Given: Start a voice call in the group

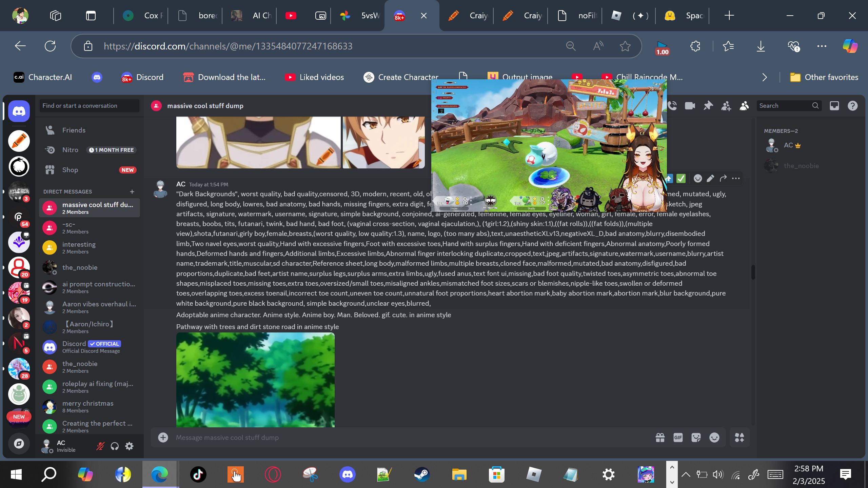Looking at the screenshot, I should pyautogui.click(x=672, y=106).
